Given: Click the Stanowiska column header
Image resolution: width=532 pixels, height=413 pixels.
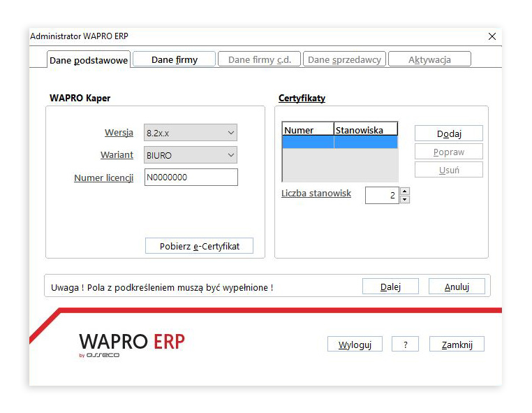Looking at the screenshot, I should click(x=366, y=129).
